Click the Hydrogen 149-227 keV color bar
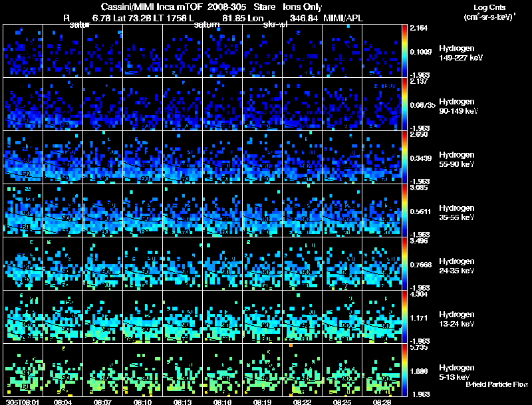The height and width of the screenshot is (405, 532). 406,51
